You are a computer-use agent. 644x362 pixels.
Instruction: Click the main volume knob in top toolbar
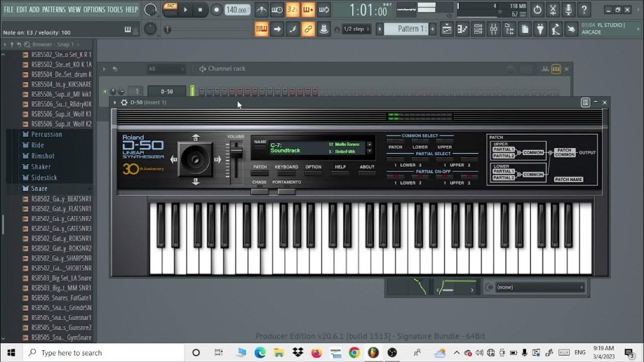pyautogui.click(x=150, y=10)
